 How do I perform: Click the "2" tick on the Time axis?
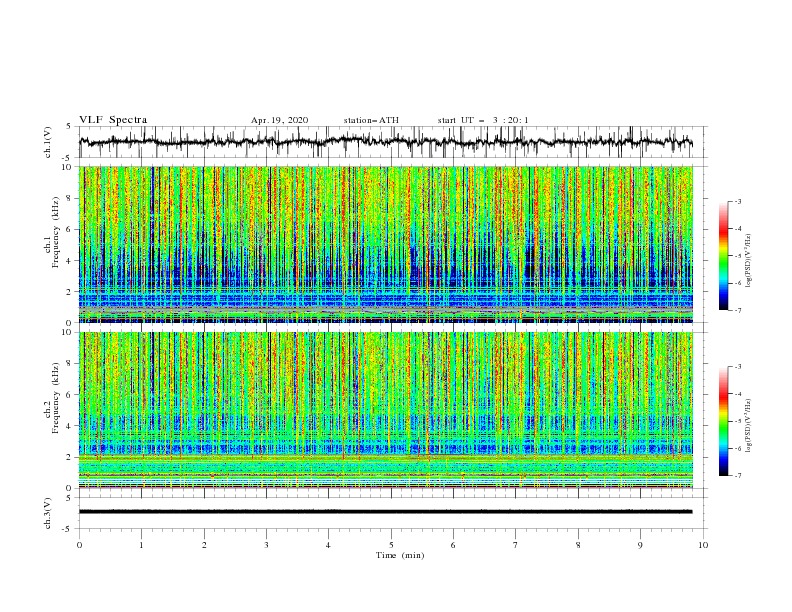[204, 545]
